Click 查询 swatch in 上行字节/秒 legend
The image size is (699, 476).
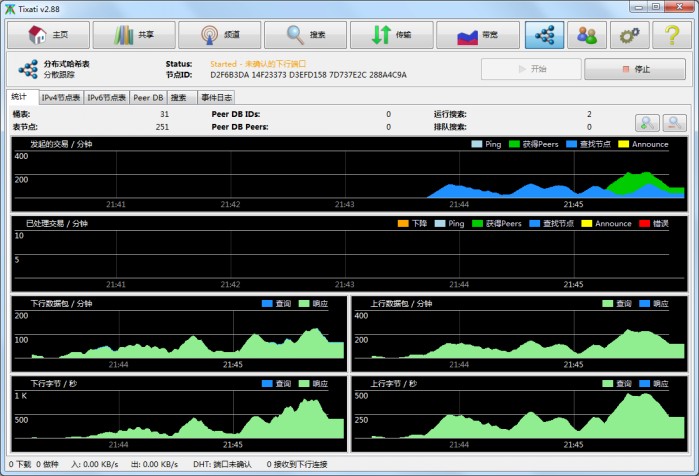pyautogui.click(x=608, y=383)
